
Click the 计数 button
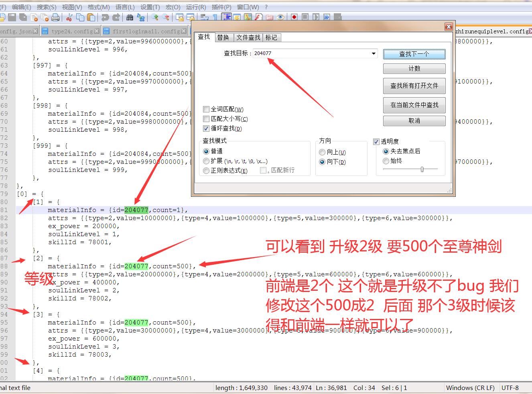(x=414, y=69)
